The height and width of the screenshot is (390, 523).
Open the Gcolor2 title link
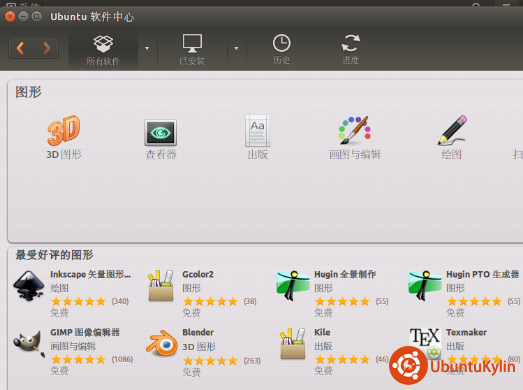coord(198,275)
